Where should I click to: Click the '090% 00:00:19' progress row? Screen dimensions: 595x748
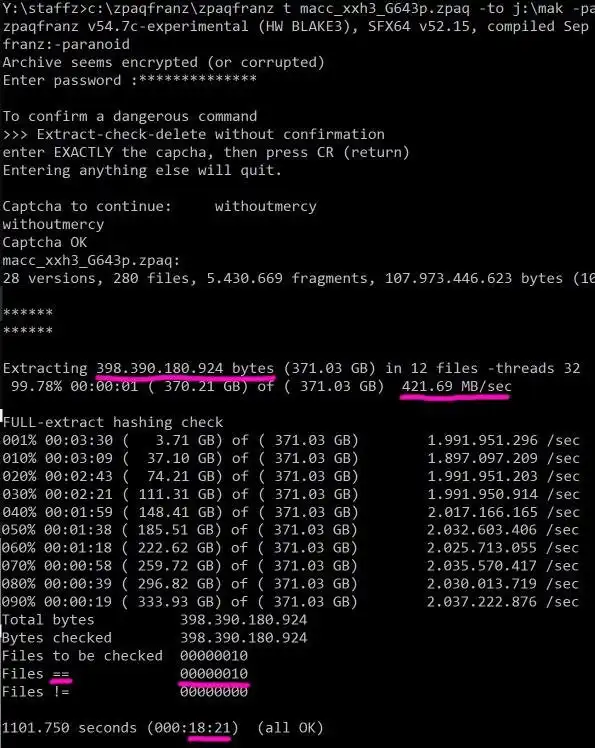tap(291, 602)
